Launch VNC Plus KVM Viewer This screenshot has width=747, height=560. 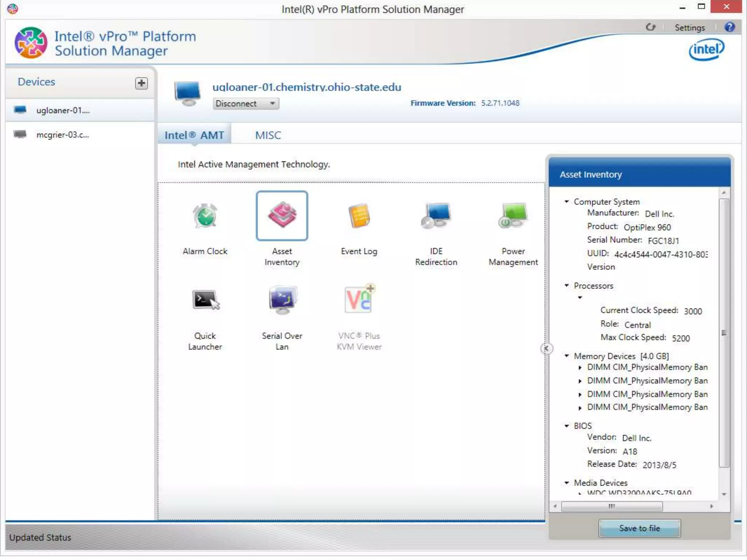click(359, 299)
